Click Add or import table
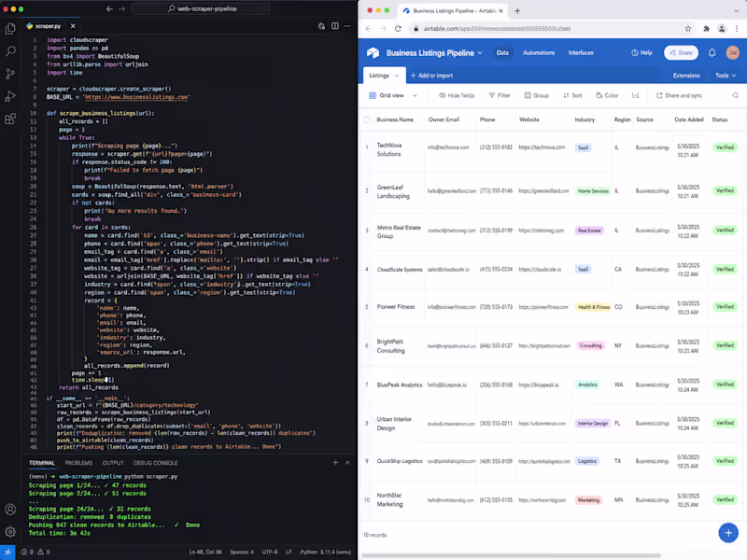 click(431, 76)
